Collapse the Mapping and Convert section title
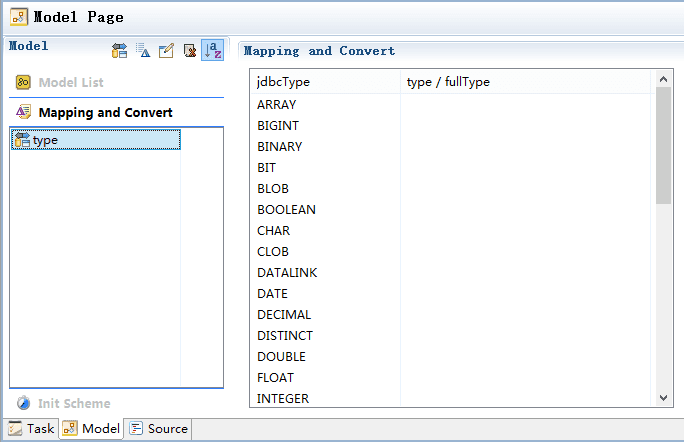 (106, 113)
